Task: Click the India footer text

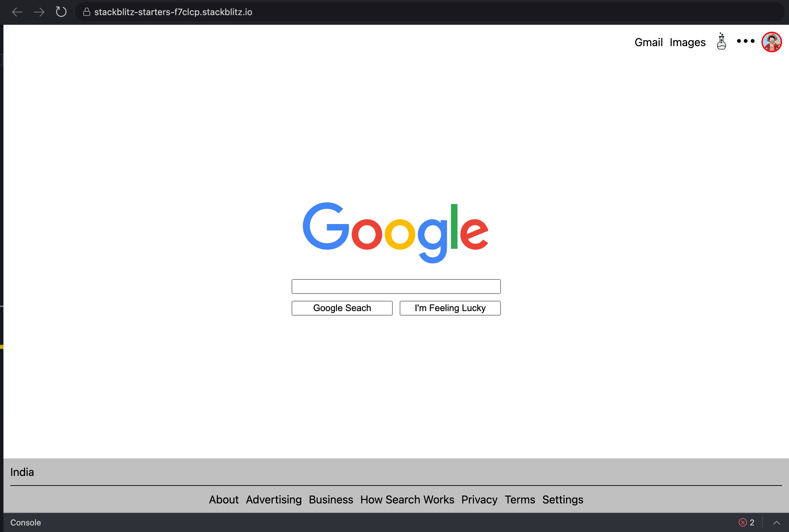Action: (x=22, y=472)
